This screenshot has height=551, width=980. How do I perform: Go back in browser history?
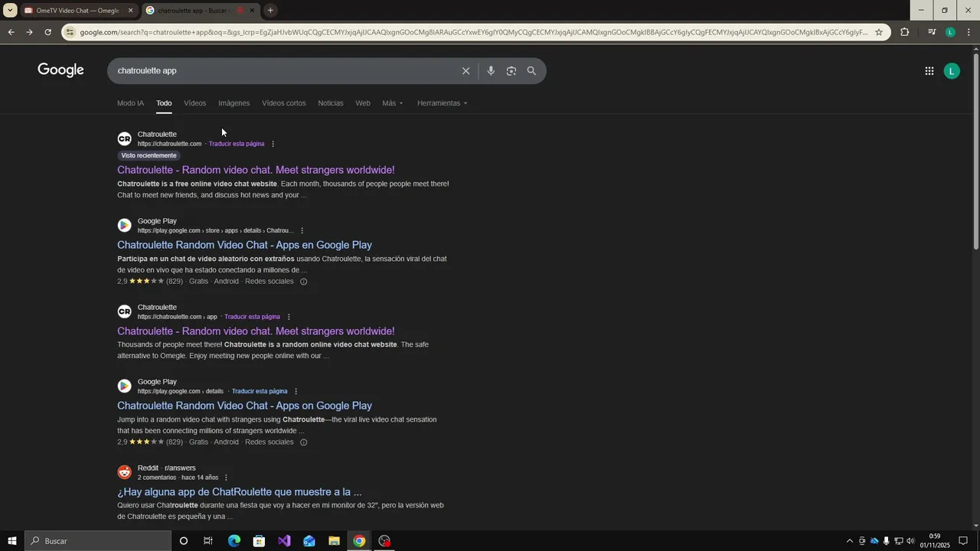(11, 32)
